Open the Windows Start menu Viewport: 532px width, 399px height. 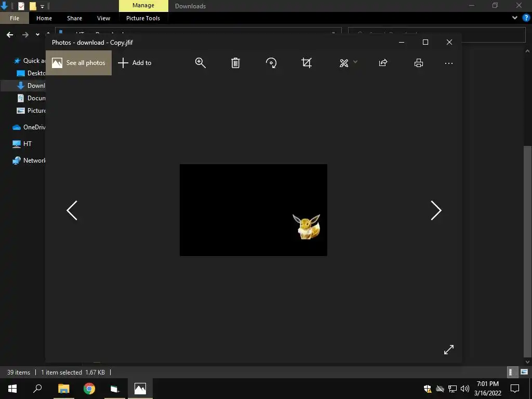point(12,389)
